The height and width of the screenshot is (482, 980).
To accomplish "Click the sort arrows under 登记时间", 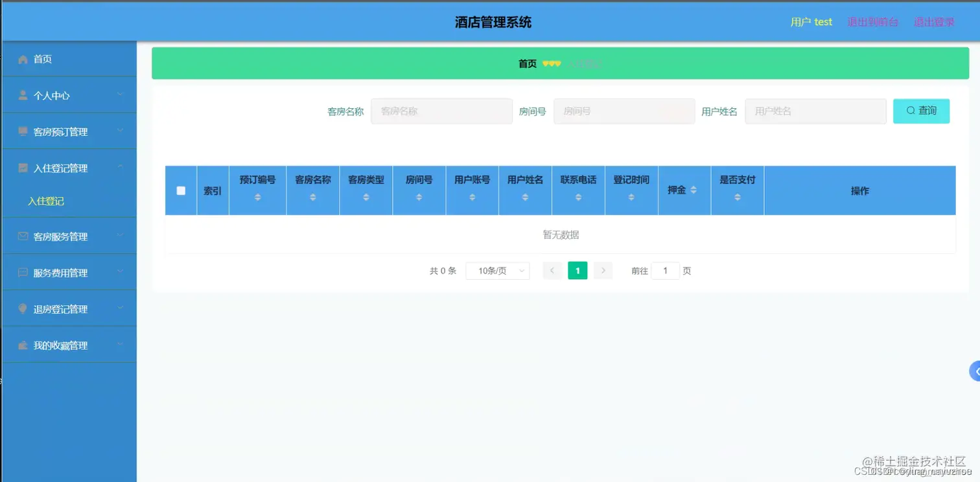I will pyautogui.click(x=631, y=197).
